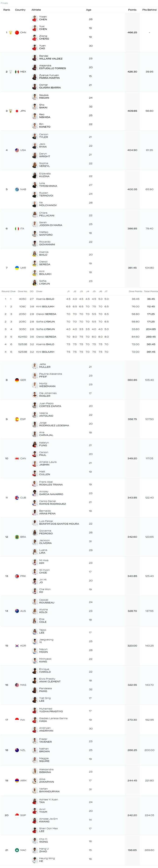
Task: Click the Canada flag icon
Action: click(x=17, y=459)
